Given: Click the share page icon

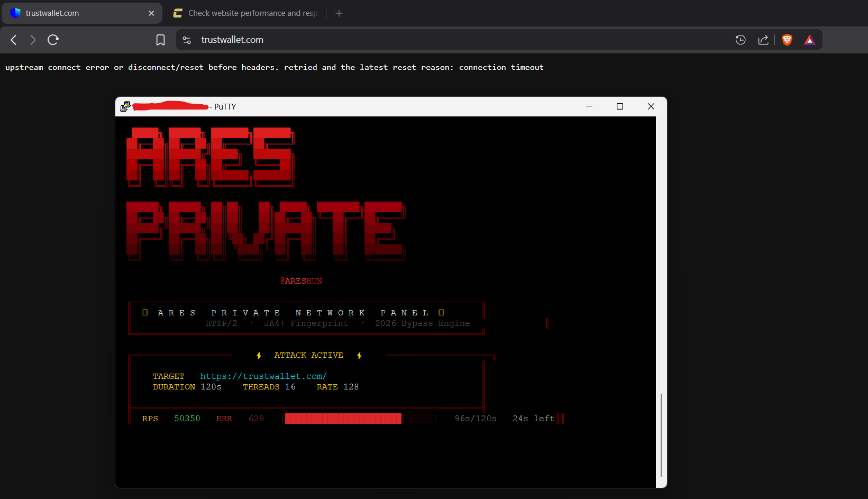Looking at the screenshot, I should tap(763, 40).
